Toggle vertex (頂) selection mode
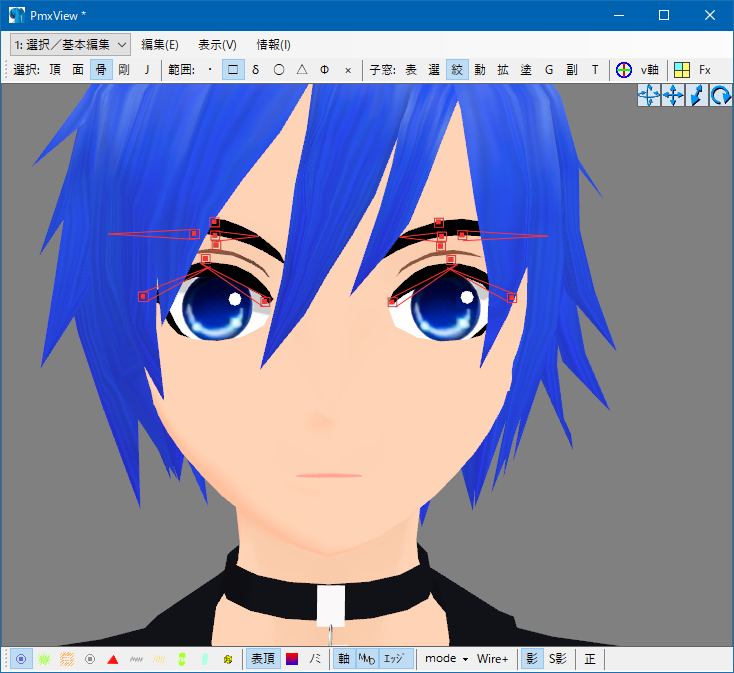Viewport: 734px width, 673px height. (55, 70)
